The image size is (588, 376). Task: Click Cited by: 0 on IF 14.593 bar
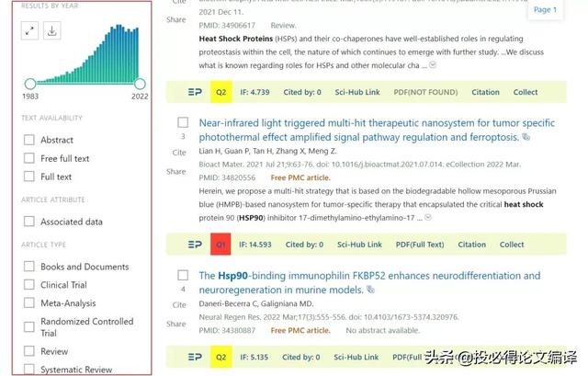(x=304, y=245)
